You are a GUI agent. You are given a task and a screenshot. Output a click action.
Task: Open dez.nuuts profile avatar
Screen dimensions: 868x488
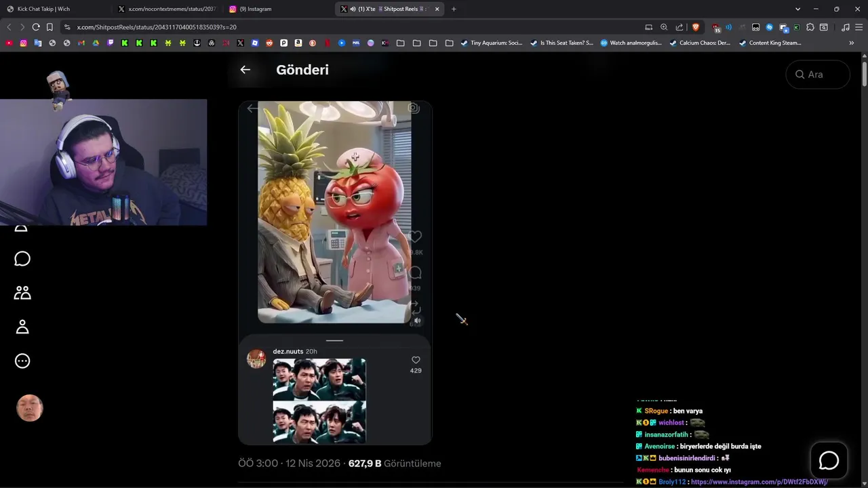256,359
